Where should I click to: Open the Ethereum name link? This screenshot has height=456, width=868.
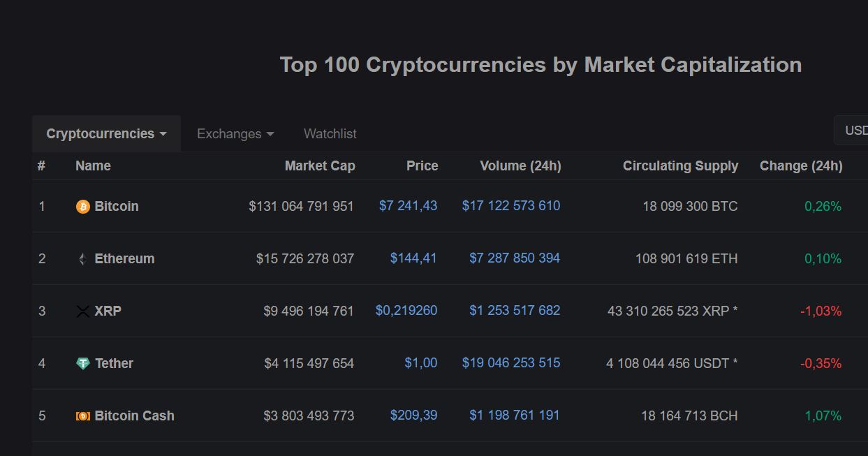pos(124,259)
